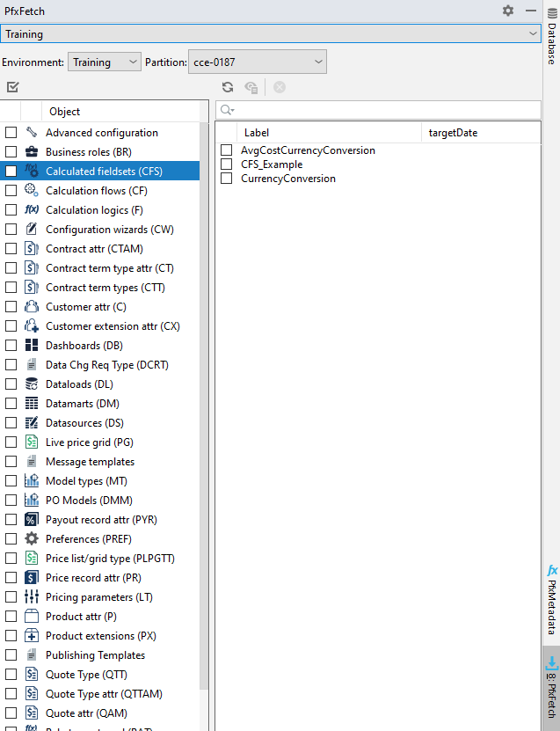
Task: Open the PfxFetch settings gear
Action: point(508,11)
